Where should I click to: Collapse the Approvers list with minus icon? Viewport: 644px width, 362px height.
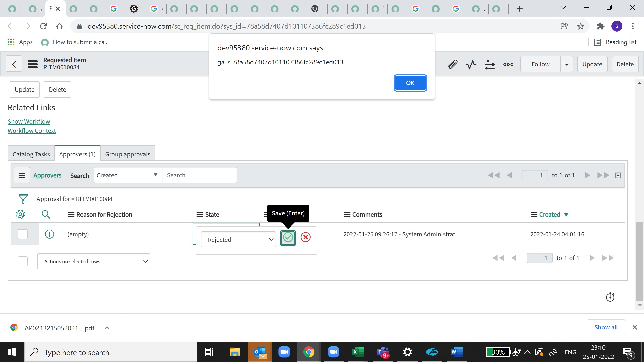(x=618, y=175)
